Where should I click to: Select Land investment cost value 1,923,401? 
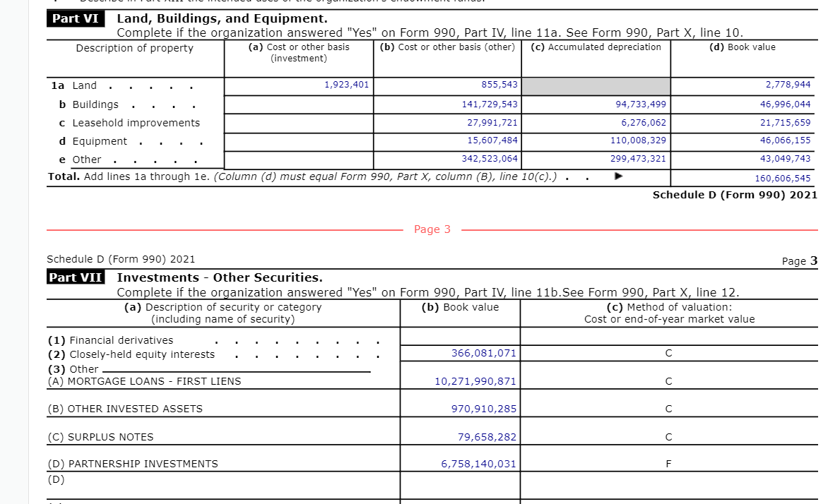click(346, 85)
